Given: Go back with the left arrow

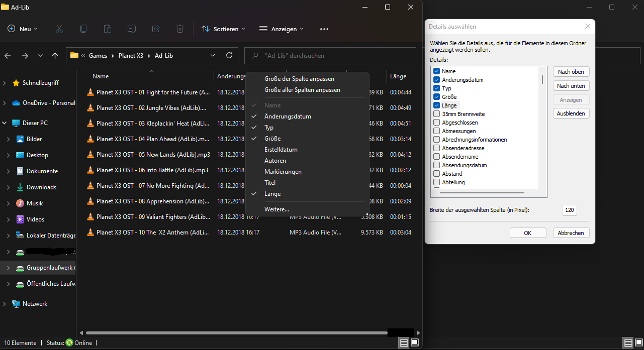Looking at the screenshot, I should tap(8, 56).
